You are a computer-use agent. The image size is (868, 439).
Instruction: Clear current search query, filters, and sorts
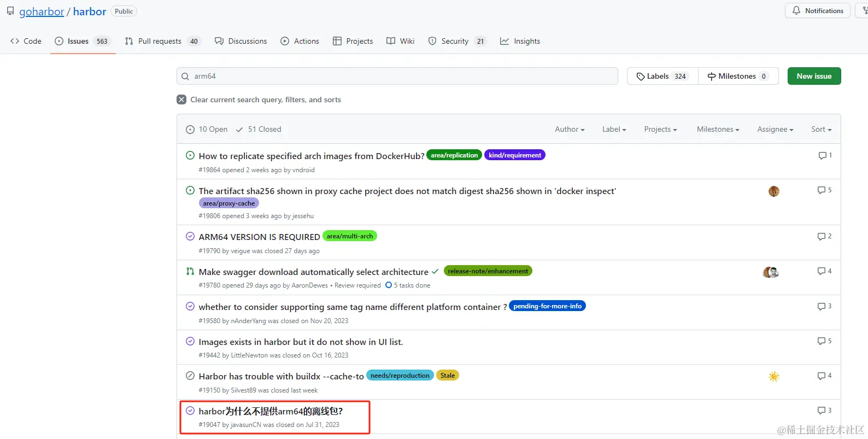(x=259, y=99)
